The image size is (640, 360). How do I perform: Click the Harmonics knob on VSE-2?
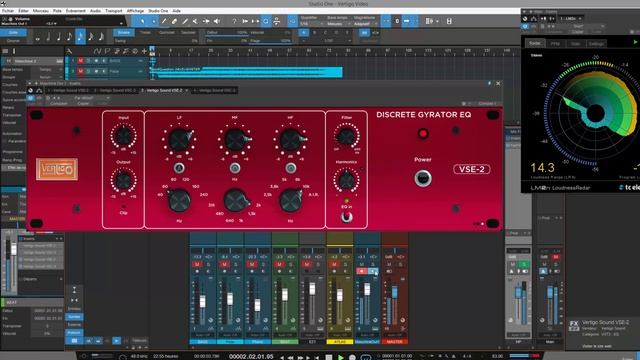[x=346, y=180]
